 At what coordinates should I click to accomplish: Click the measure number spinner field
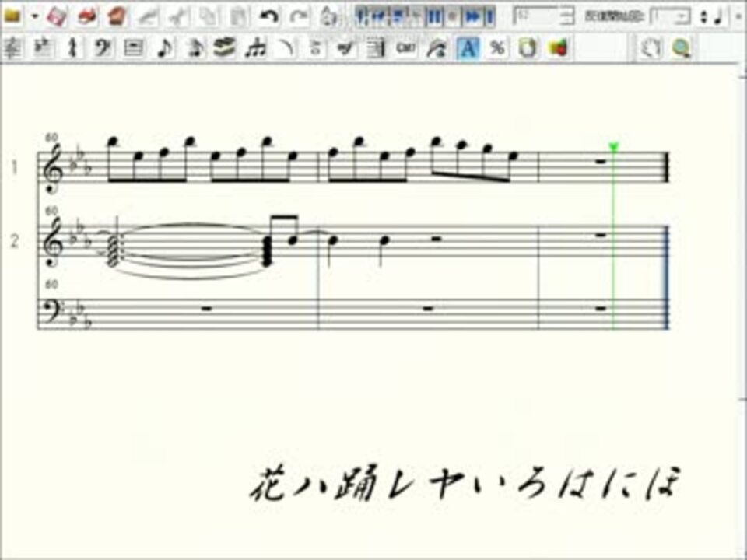(544, 16)
